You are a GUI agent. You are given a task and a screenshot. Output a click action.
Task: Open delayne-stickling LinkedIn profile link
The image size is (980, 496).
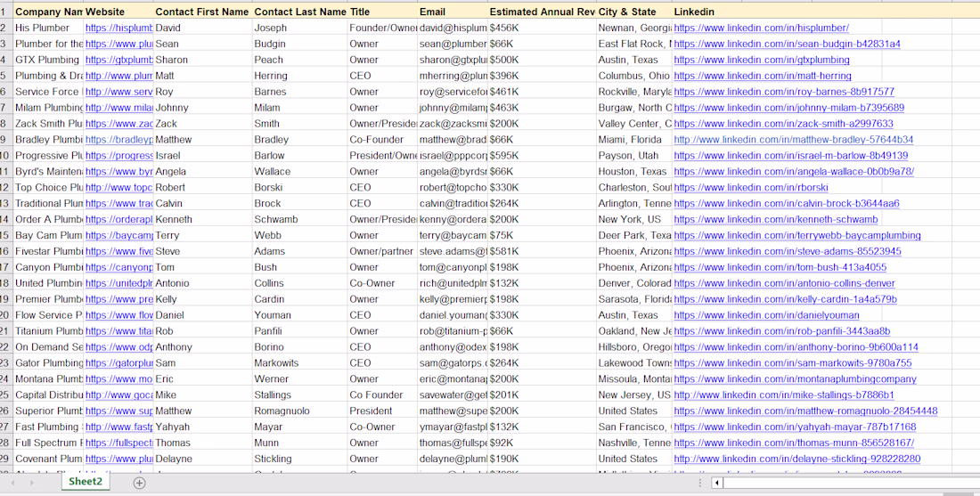796,459
